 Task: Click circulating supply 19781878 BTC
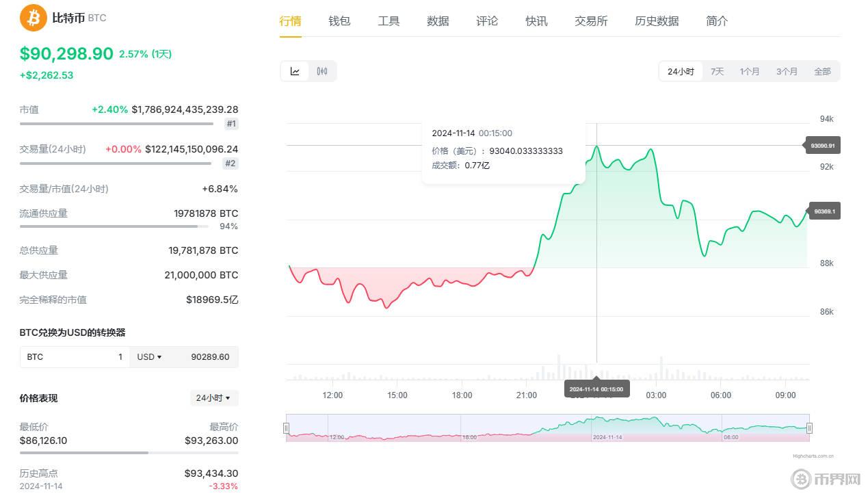click(x=206, y=213)
